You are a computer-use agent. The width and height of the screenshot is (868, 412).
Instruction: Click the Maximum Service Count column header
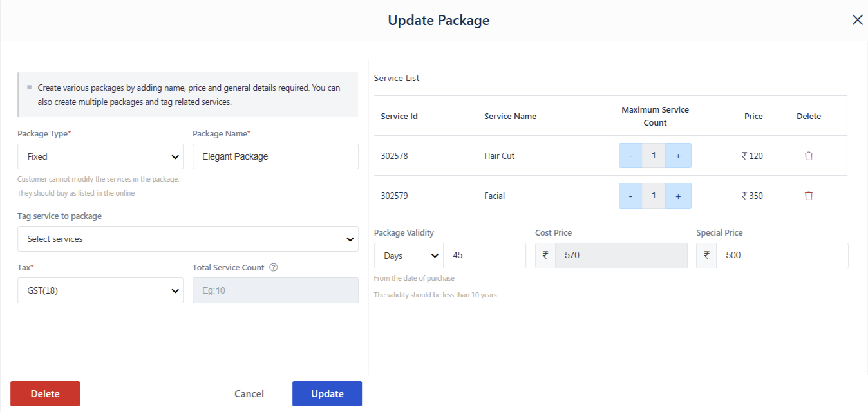[655, 116]
